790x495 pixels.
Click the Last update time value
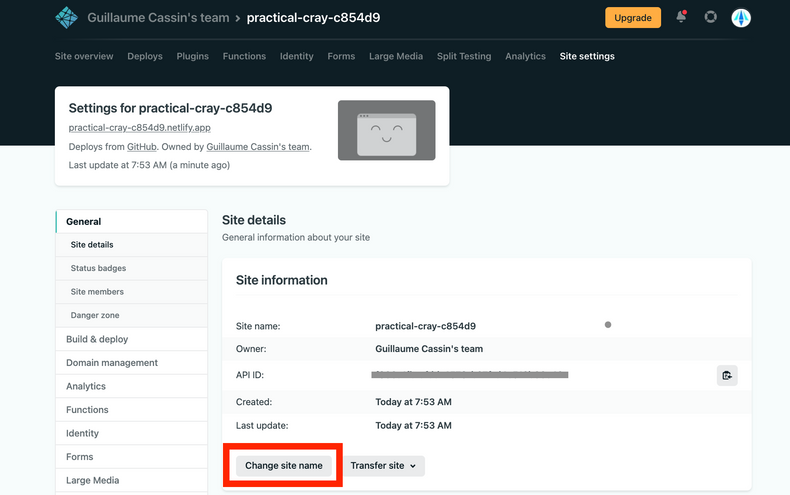413,425
